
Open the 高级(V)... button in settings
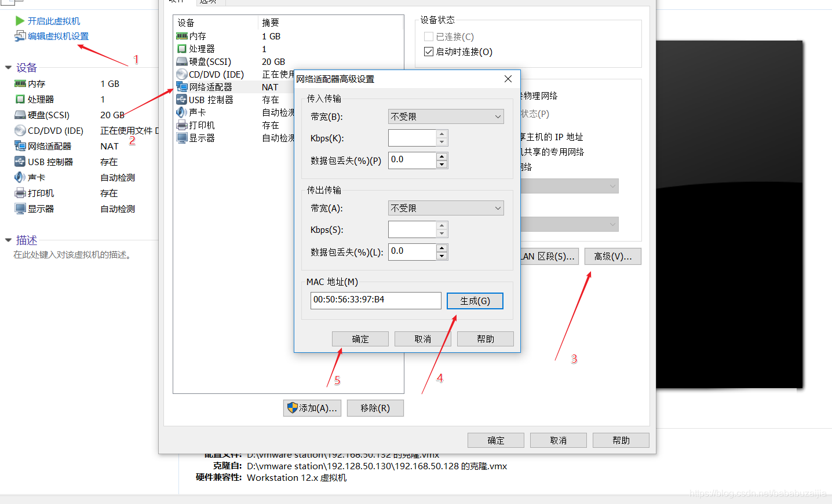click(613, 256)
